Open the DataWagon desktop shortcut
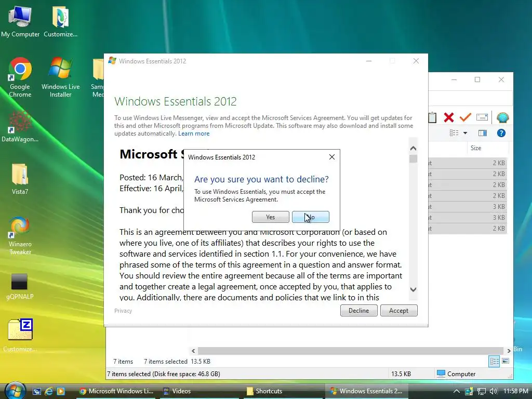Viewport: 532px width, 399px height. [x=20, y=127]
